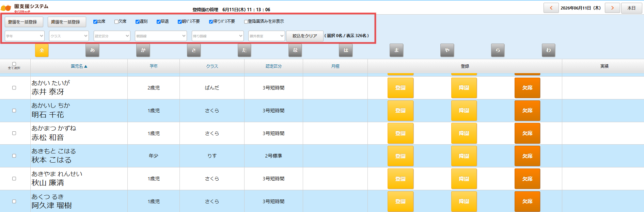
Task: Register 降園 for 阿久津 瑠樹
Action: 464,201
